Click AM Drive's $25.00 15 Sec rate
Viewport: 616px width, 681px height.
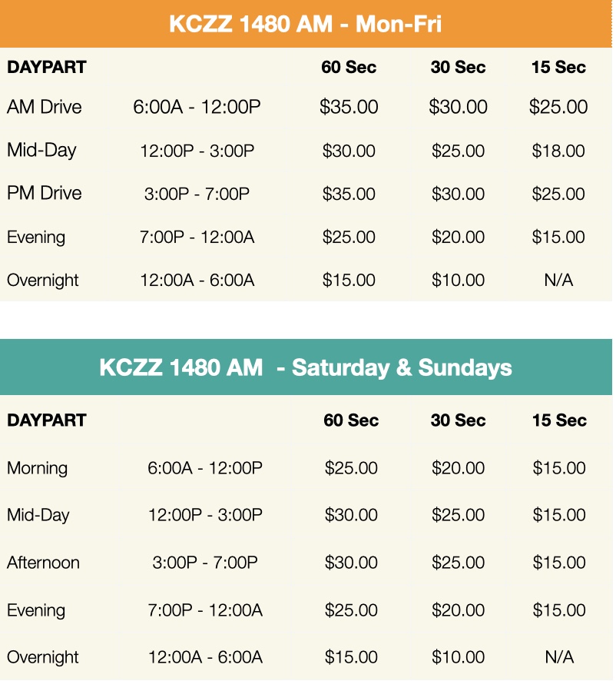(x=558, y=107)
